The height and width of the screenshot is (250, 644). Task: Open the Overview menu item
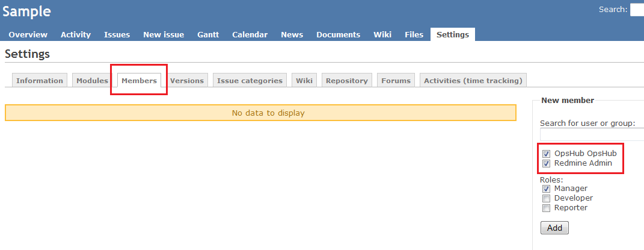(x=28, y=34)
